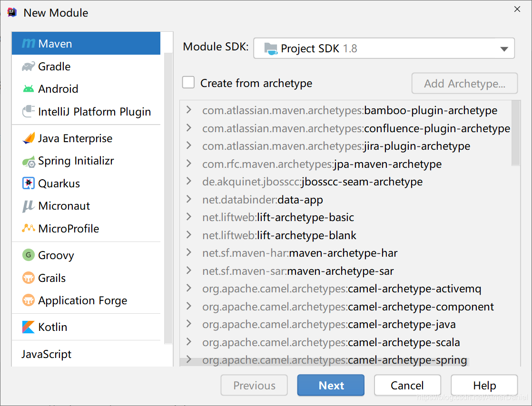Choose Quarkus module type
Image resolution: width=532 pixels, height=406 pixels.
click(86, 184)
